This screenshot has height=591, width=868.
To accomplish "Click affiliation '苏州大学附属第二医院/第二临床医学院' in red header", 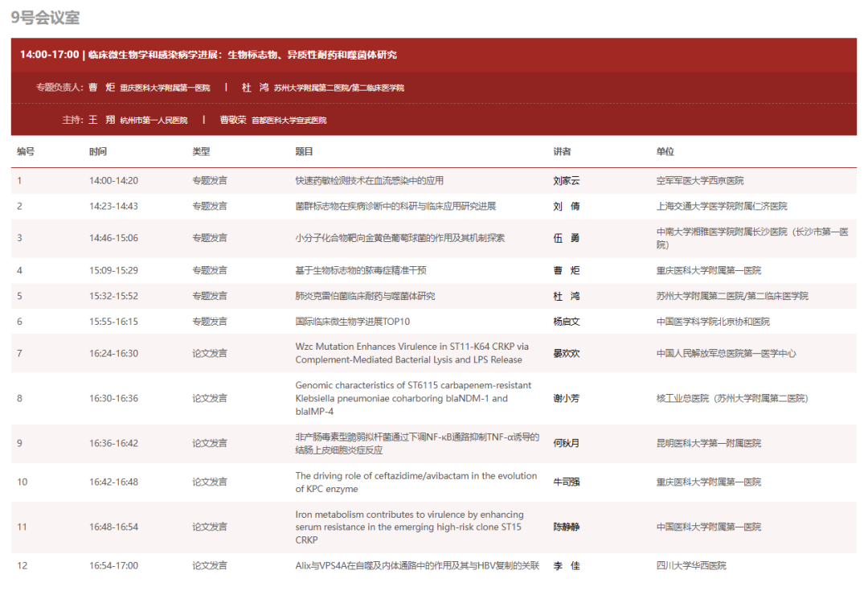I will coord(339,88).
